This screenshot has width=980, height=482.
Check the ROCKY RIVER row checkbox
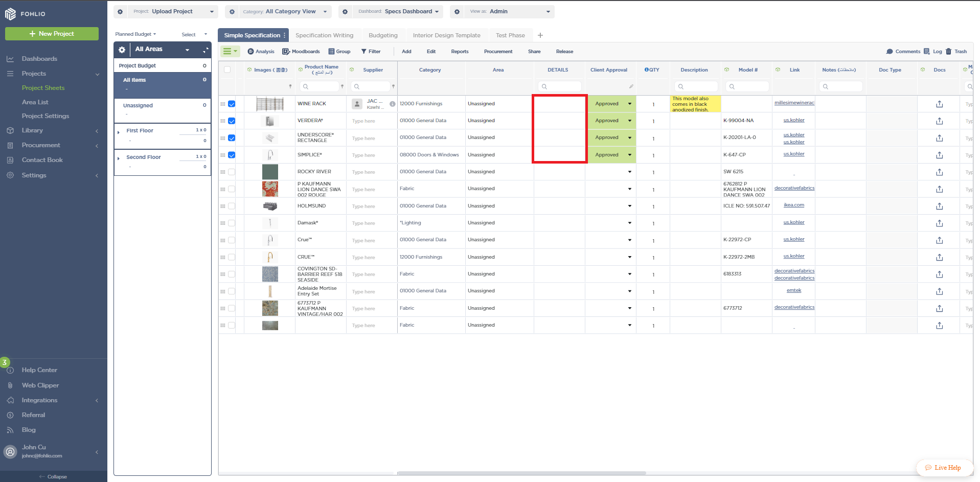click(x=232, y=172)
